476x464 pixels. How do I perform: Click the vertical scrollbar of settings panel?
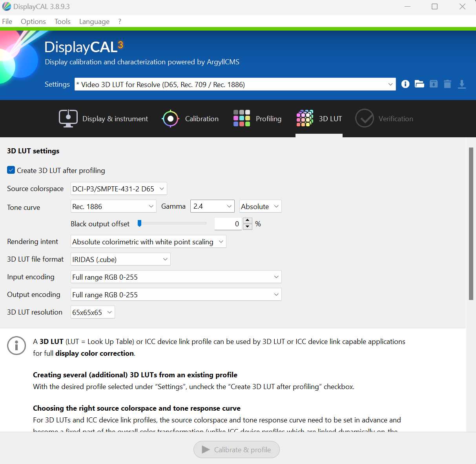click(x=471, y=224)
